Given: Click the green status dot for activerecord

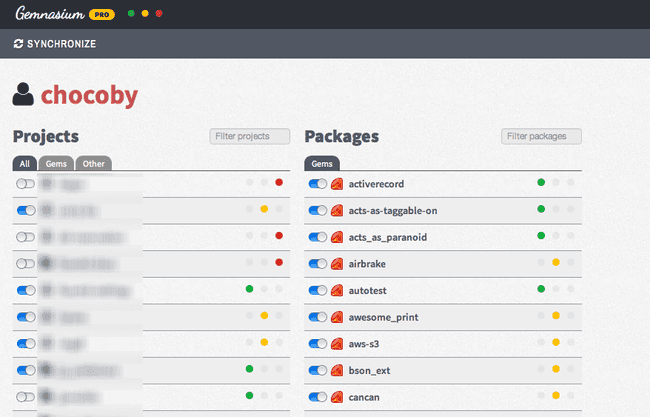Looking at the screenshot, I should coord(541,183).
